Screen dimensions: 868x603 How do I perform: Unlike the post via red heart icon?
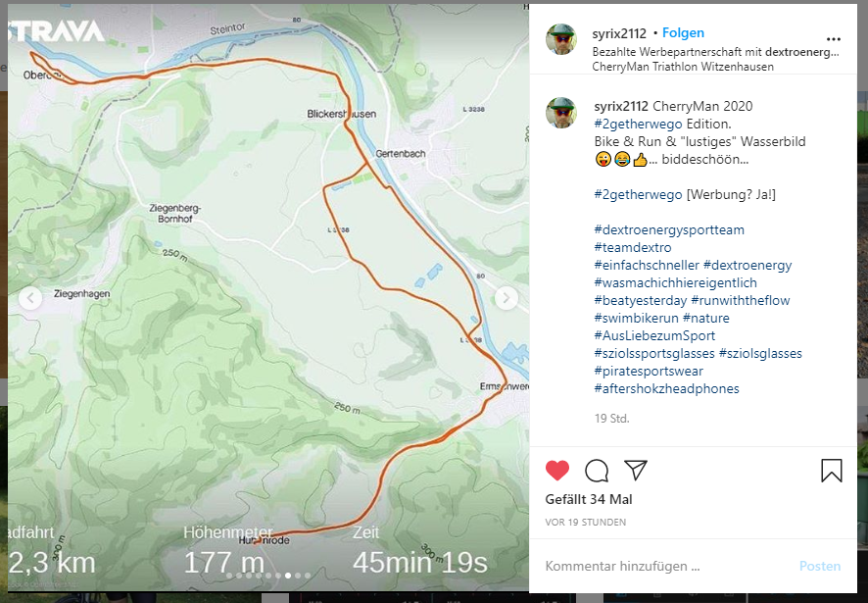tap(556, 471)
